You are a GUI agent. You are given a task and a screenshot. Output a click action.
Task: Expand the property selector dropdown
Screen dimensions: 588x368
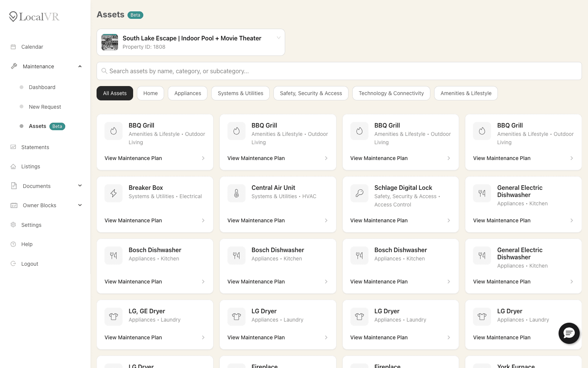pyautogui.click(x=278, y=37)
